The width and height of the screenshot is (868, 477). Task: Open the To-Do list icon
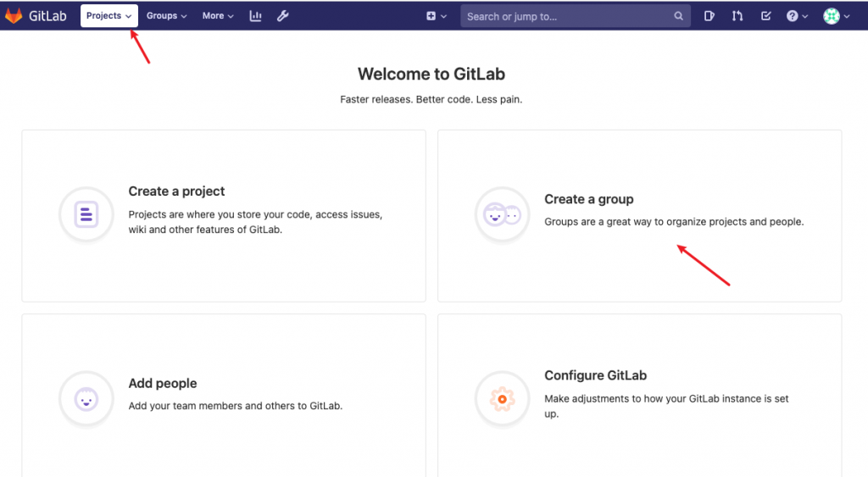pyautogui.click(x=765, y=16)
